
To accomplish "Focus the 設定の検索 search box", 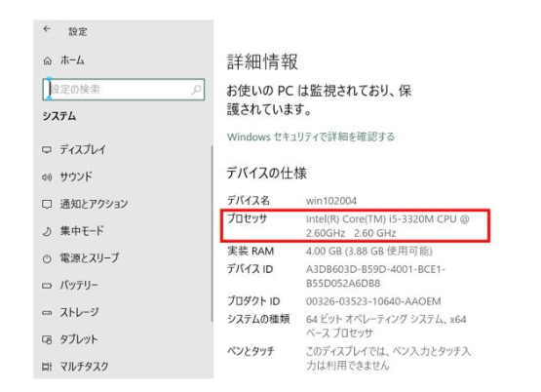I will pyautogui.click(x=124, y=90).
